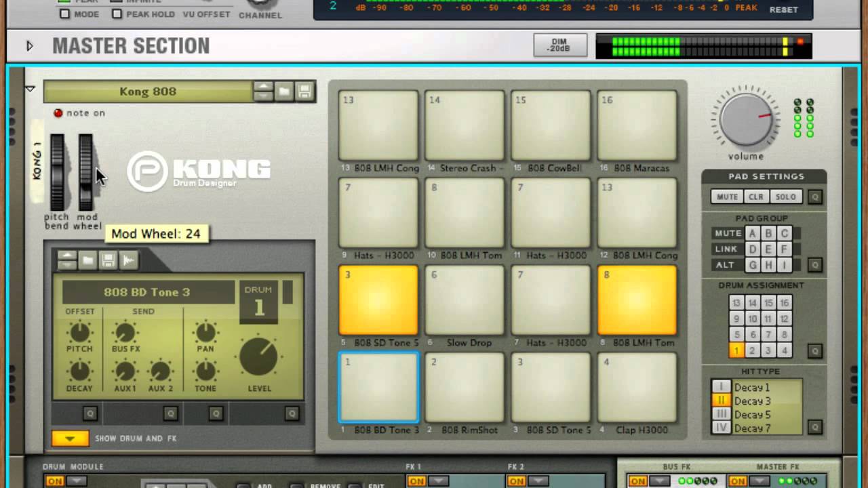The width and height of the screenshot is (868, 488).
Task: Click the Q quick-edit button under Level knob
Action: coord(292,413)
